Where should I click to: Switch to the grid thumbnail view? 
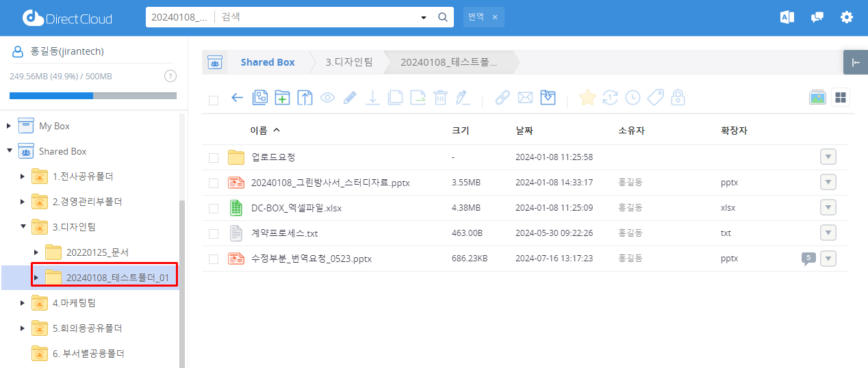pyautogui.click(x=840, y=98)
